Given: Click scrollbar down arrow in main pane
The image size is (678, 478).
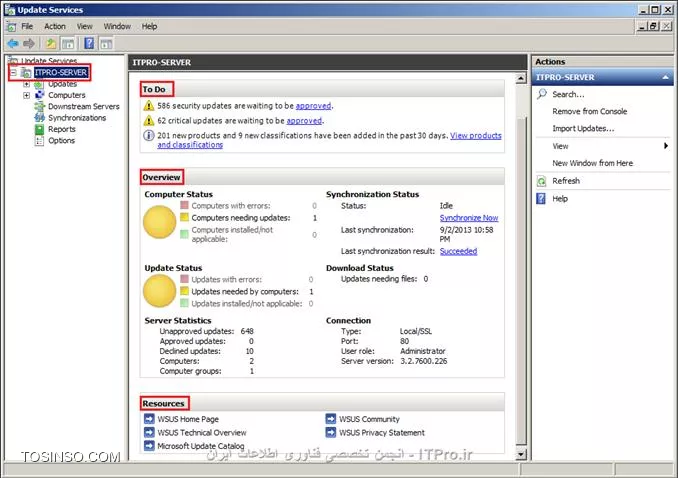Looking at the screenshot, I should point(521,454).
